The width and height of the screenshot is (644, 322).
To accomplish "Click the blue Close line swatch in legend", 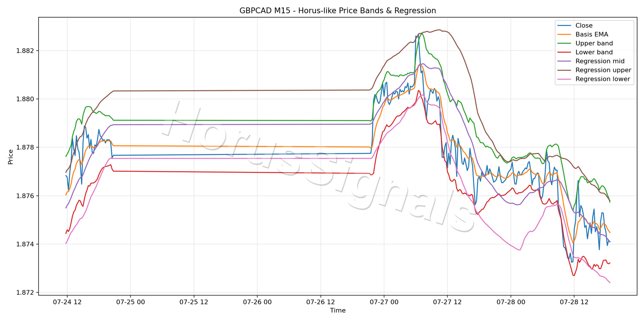I will coord(564,26).
